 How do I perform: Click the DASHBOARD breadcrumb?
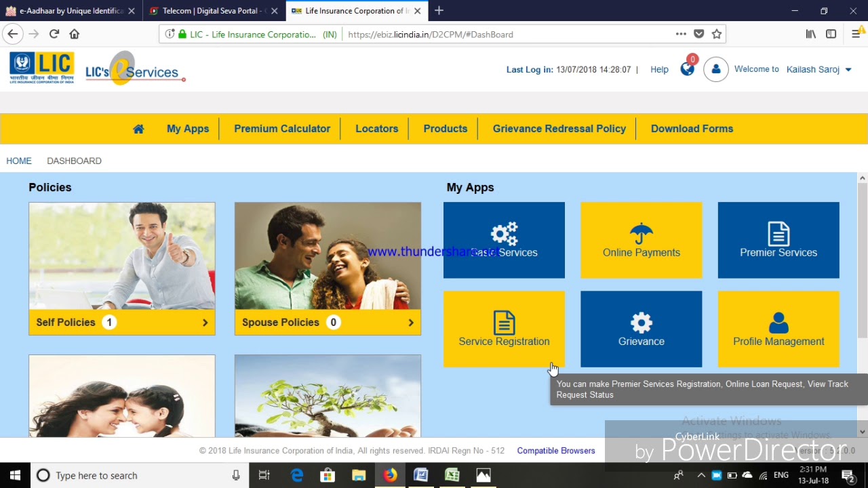pyautogui.click(x=74, y=161)
